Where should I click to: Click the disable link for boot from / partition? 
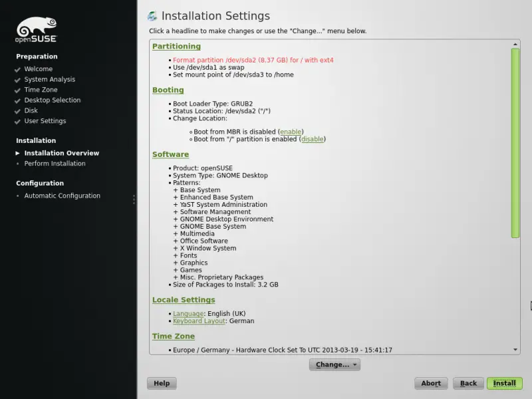click(312, 139)
